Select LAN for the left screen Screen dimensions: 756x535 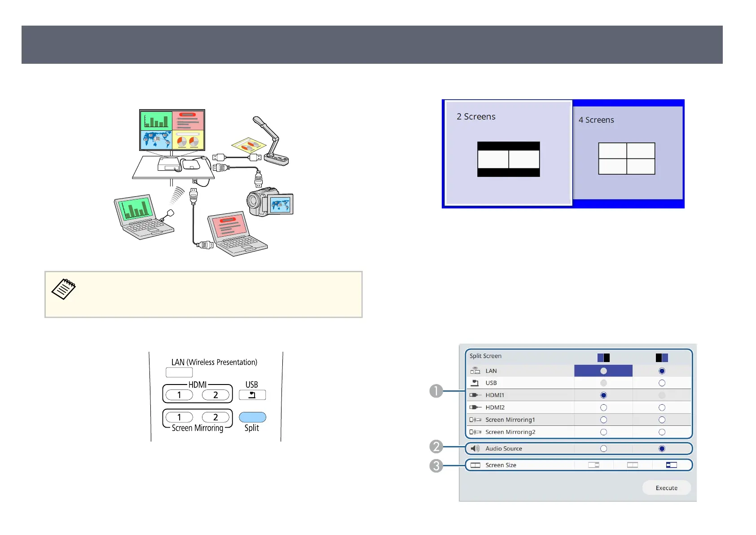(x=603, y=371)
